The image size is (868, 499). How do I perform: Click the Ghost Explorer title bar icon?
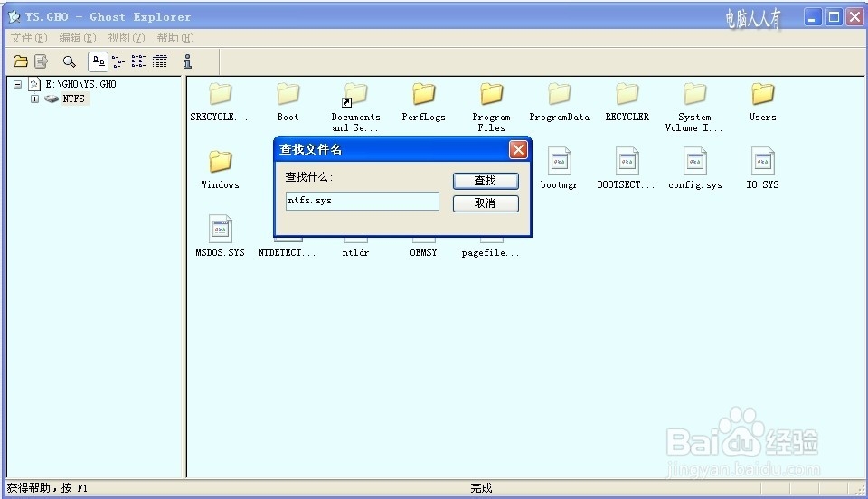pos(14,17)
